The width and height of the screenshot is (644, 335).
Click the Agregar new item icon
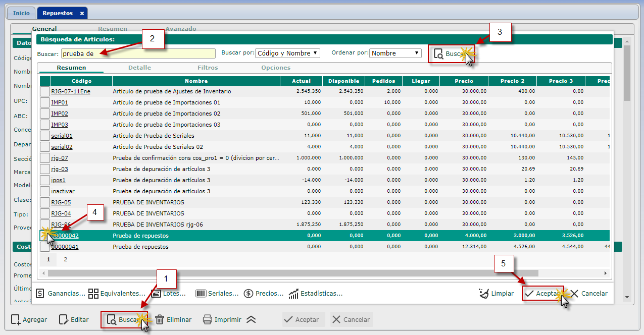[16, 319]
